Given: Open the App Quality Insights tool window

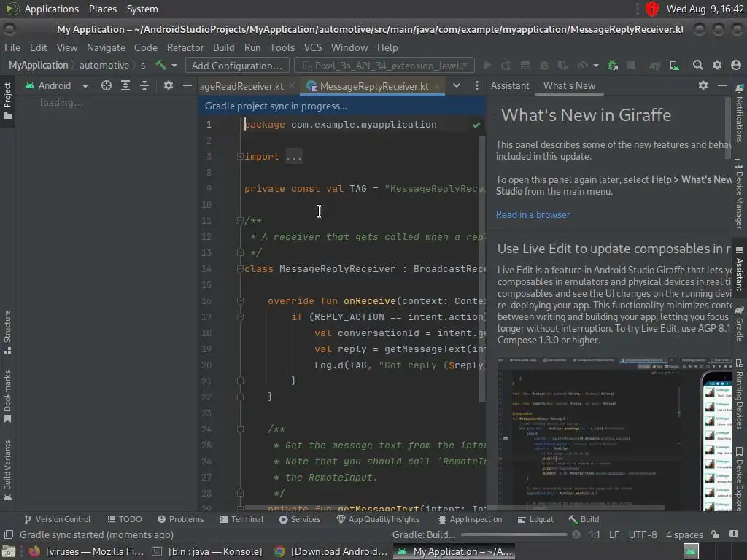Looking at the screenshot, I should click(378, 519).
